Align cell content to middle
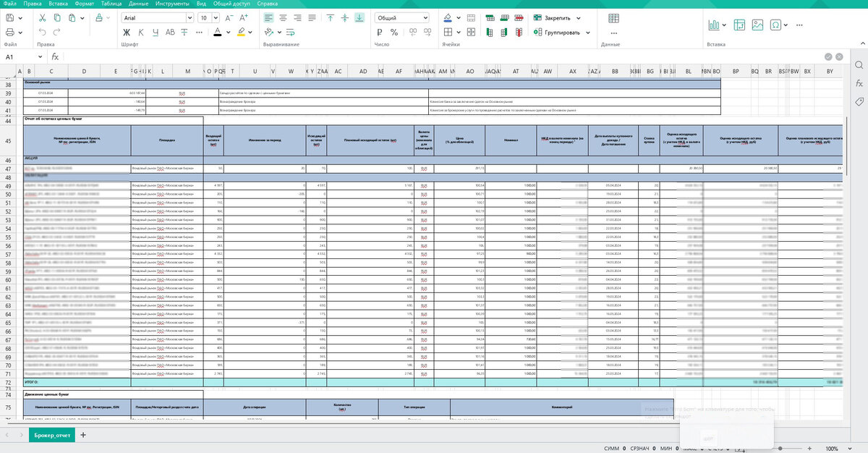Image resolution: width=868 pixels, height=453 pixels. 345,17
